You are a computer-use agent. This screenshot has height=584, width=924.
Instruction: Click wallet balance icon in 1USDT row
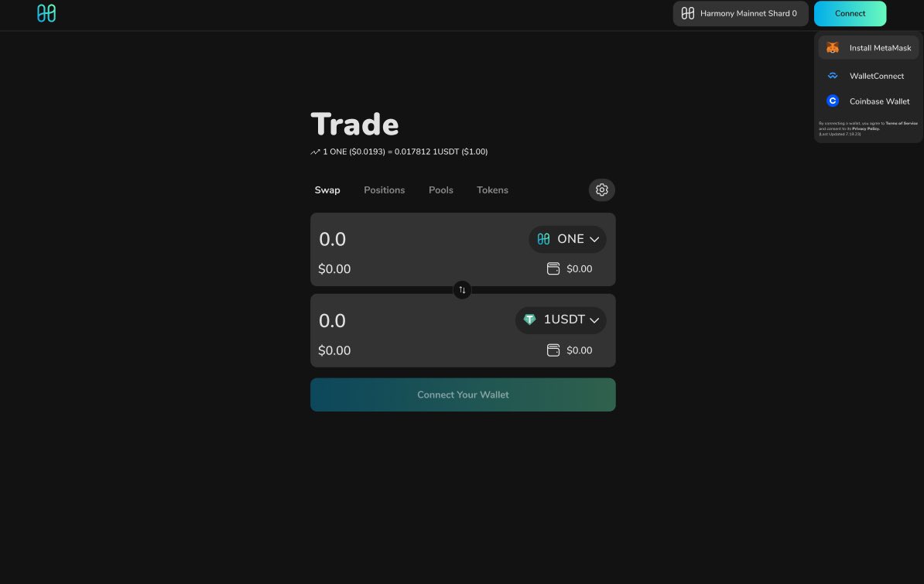click(553, 350)
